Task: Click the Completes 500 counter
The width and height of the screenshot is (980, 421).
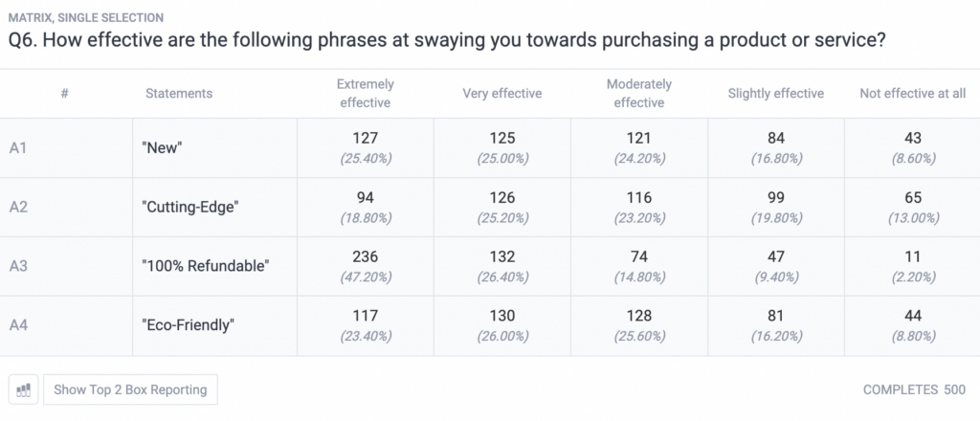Action: (914, 389)
